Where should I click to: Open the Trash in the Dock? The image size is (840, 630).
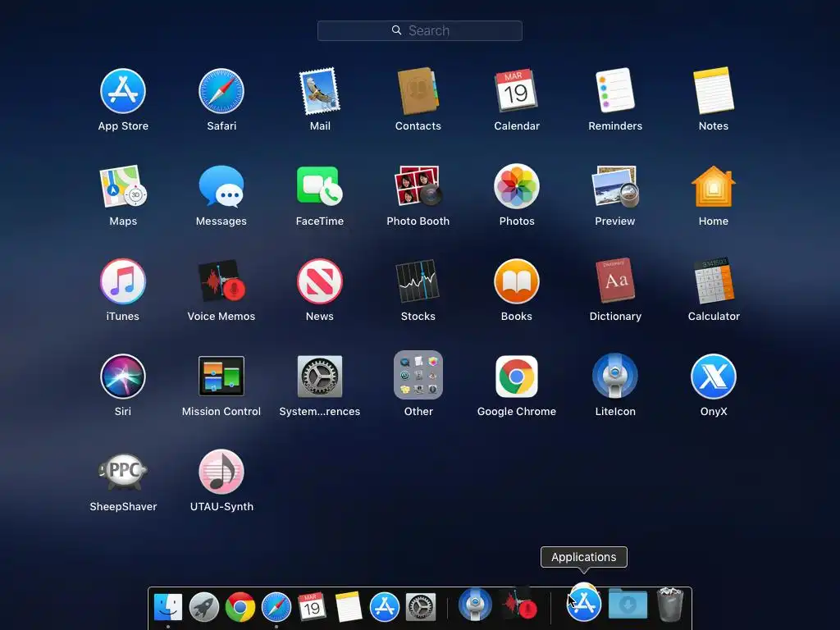669,605
